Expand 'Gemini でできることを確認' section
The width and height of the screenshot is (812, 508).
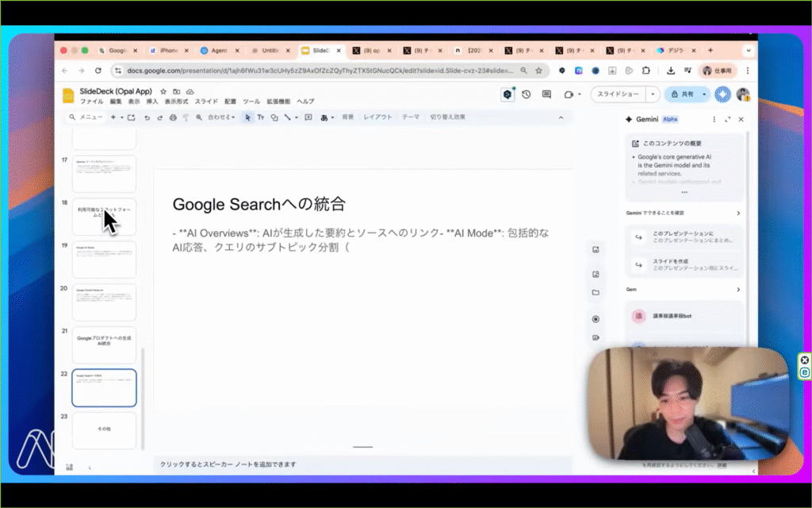(x=738, y=214)
